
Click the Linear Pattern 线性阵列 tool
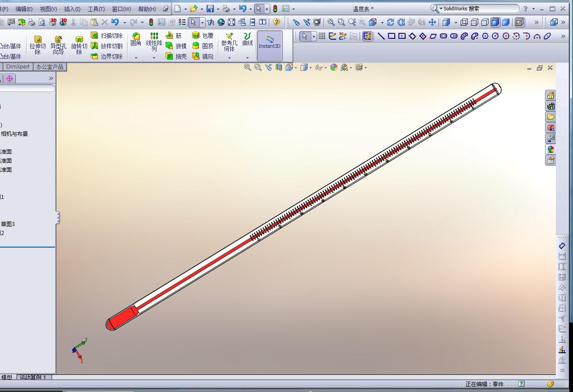pyautogui.click(x=154, y=42)
